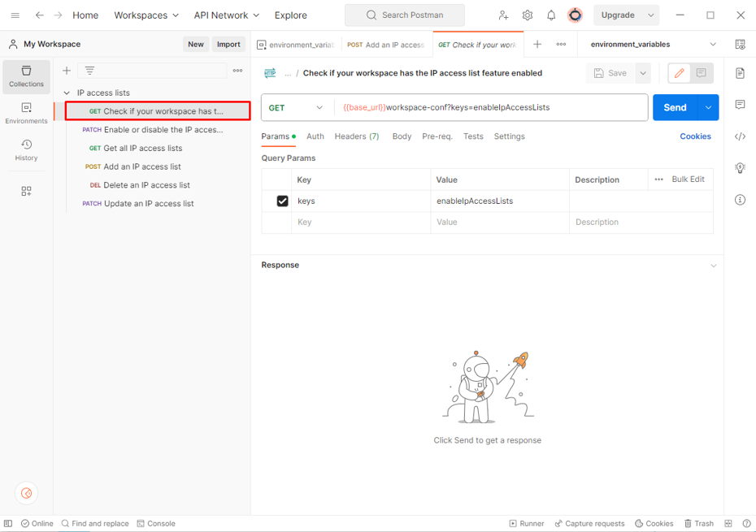
Task: Open the settings gear icon
Action: pyautogui.click(x=528, y=15)
